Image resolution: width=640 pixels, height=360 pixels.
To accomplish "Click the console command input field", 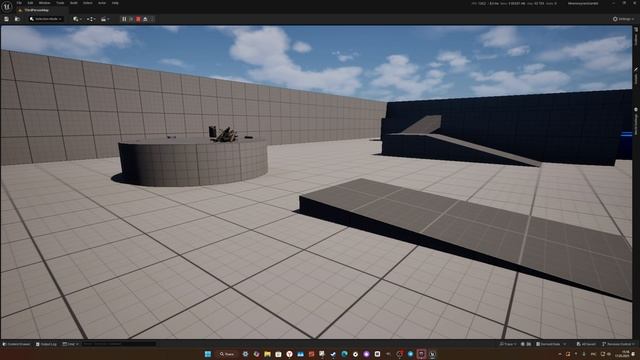I will [118, 344].
